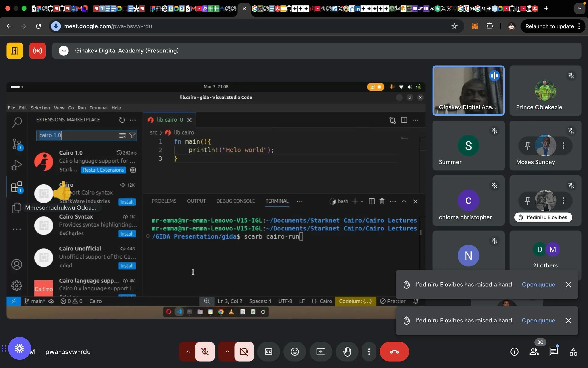
Task: Open meeting details info icon
Action: pos(514,351)
